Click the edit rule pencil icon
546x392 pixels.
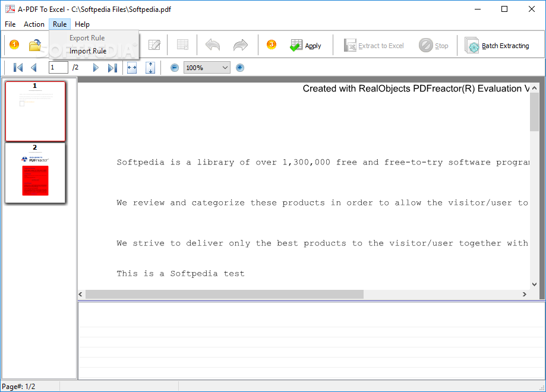point(154,45)
